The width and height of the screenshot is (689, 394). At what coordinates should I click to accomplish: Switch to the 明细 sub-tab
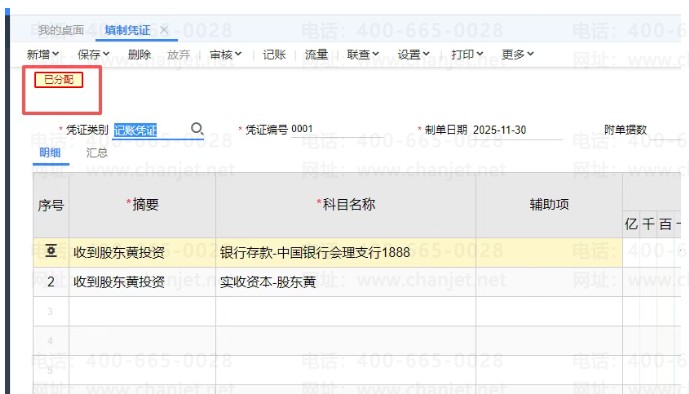pyautogui.click(x=50, y=152)
